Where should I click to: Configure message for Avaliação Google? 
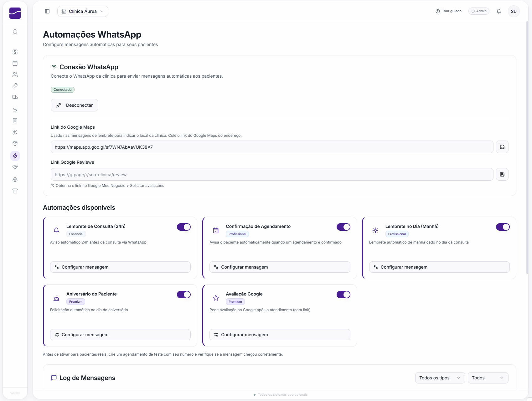tap(280, 335)
